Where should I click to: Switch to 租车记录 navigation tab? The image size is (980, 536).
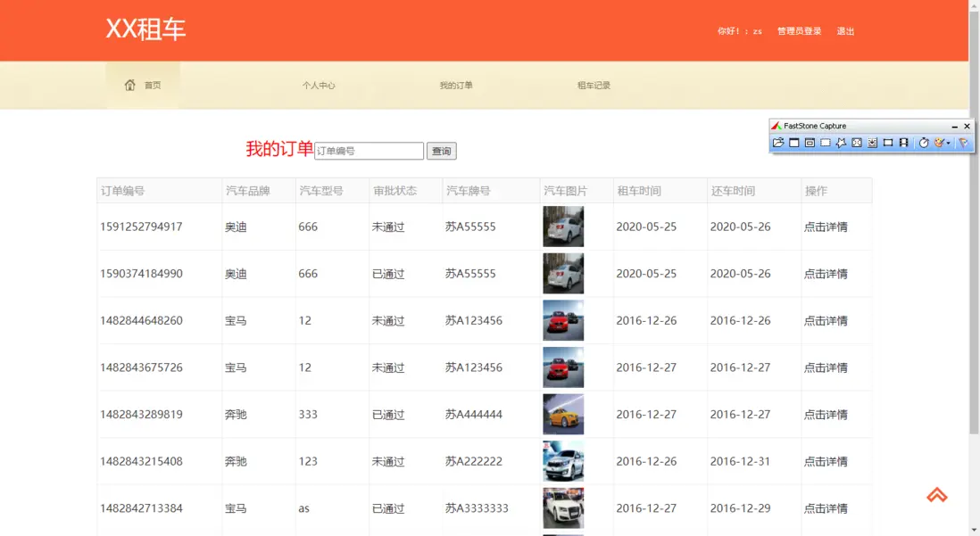point(594,86)
